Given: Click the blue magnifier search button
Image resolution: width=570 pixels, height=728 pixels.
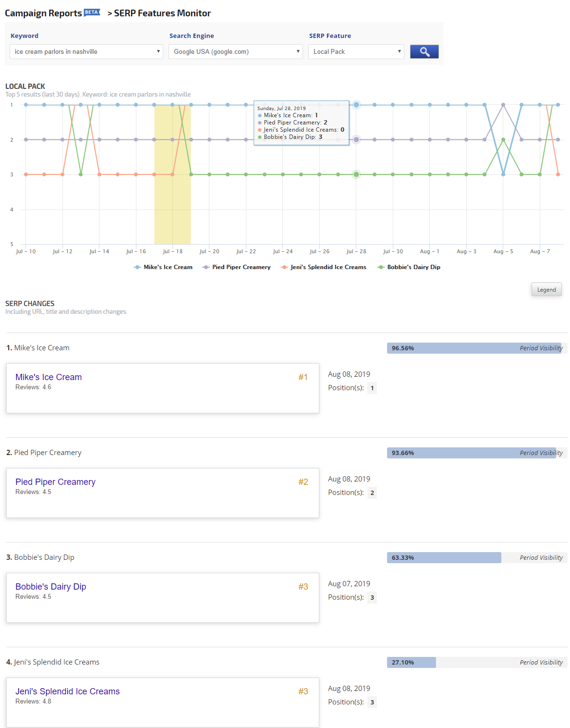Looking at the screenshot, I should coord(424,51).
